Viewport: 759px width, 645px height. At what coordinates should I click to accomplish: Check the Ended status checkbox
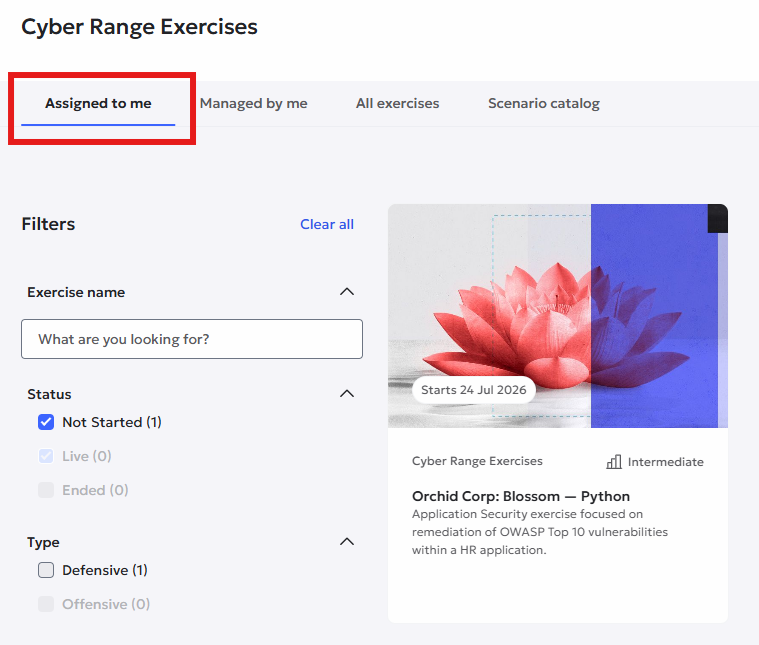(46, 490)
